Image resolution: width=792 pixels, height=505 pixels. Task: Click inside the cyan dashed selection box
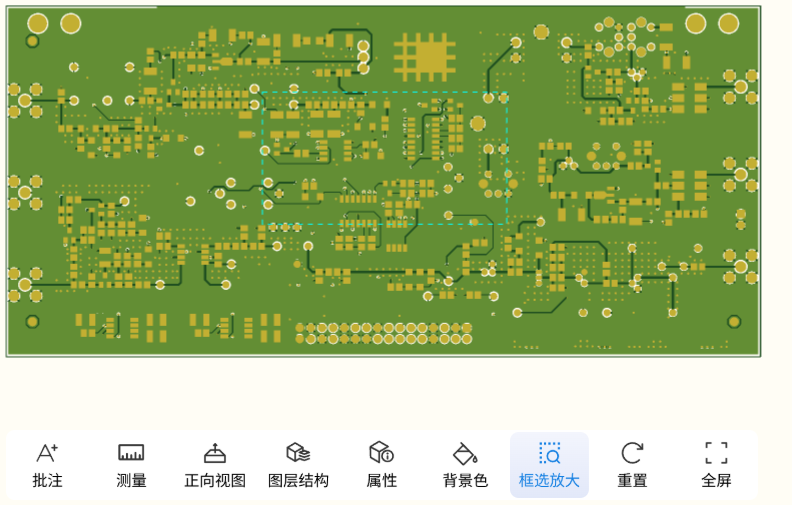(x=384, y=158)
